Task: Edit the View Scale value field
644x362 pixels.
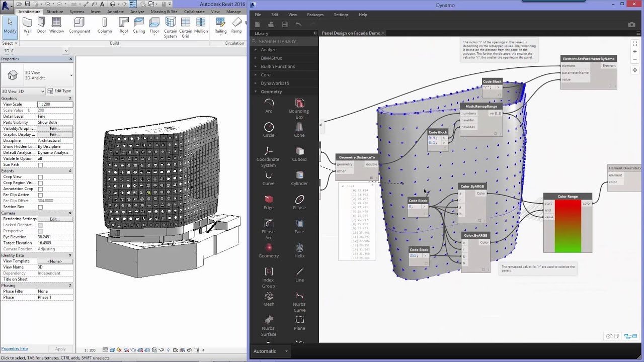Action: coord(55,104)
